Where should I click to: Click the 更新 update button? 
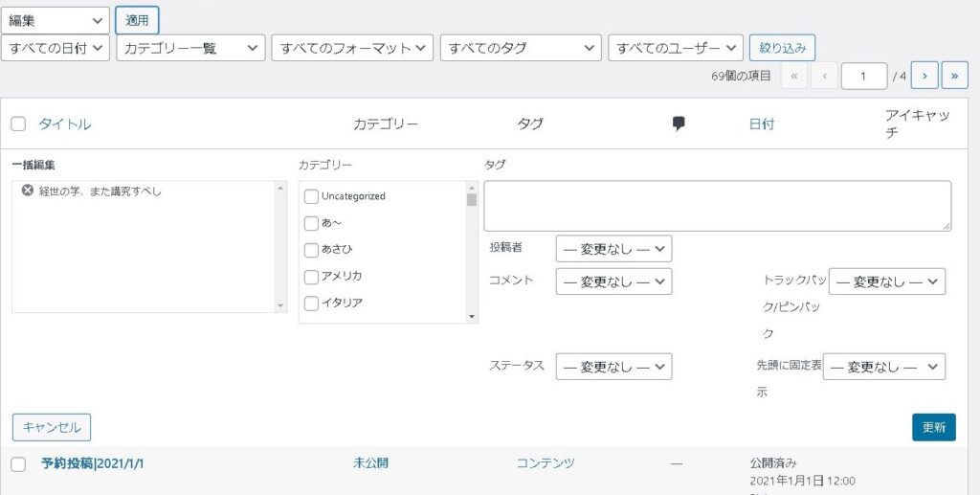coord(933,427)
